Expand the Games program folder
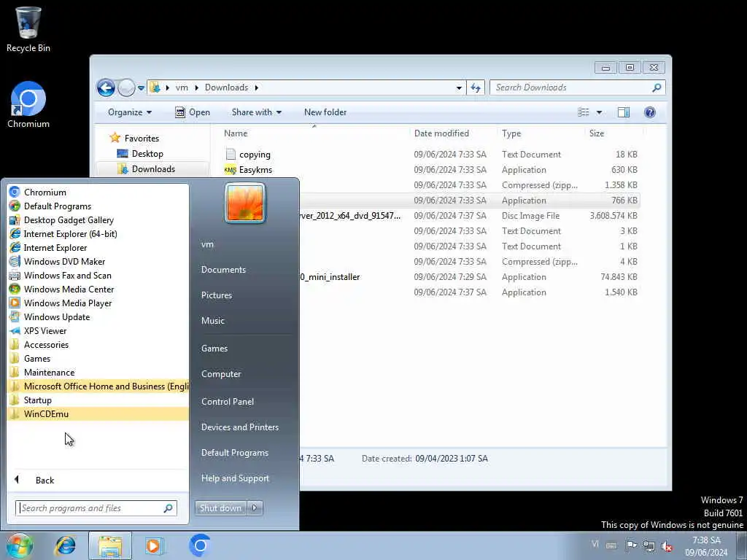This screenshot has height=560, width=747. 98,359
